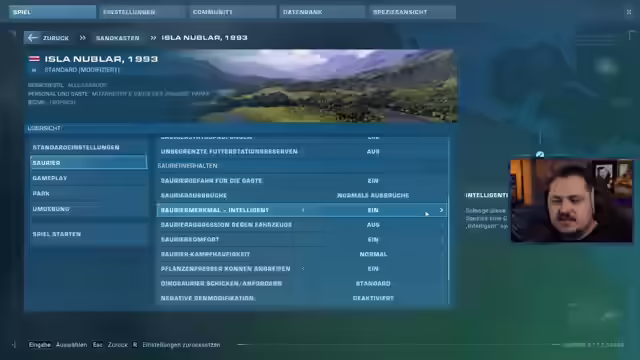Toggle Sauriergefahr für die Gäste setting
This screenshot has height=360, width=640.
coord(302,180)
